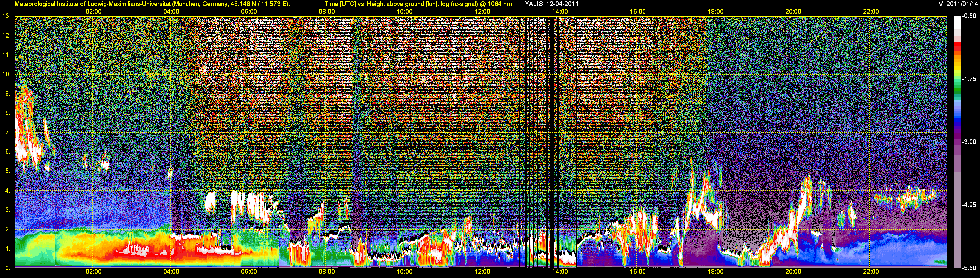980x278 pixels.
Task: Click the 14:00 tick label on bottom axis
Action: [560, 272]
